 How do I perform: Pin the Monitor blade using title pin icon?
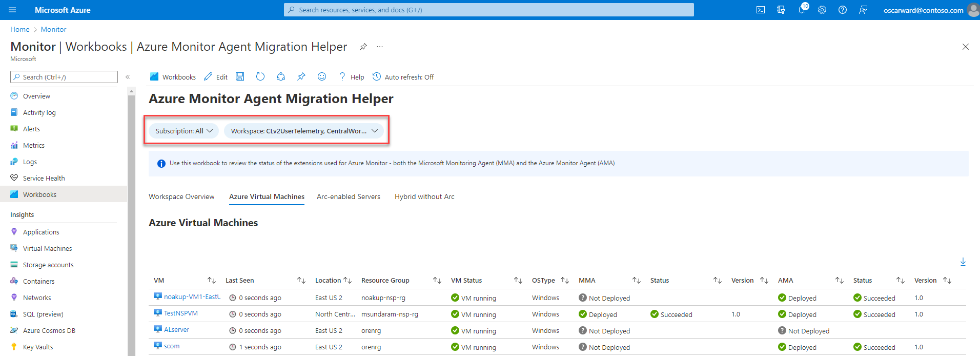363,47
